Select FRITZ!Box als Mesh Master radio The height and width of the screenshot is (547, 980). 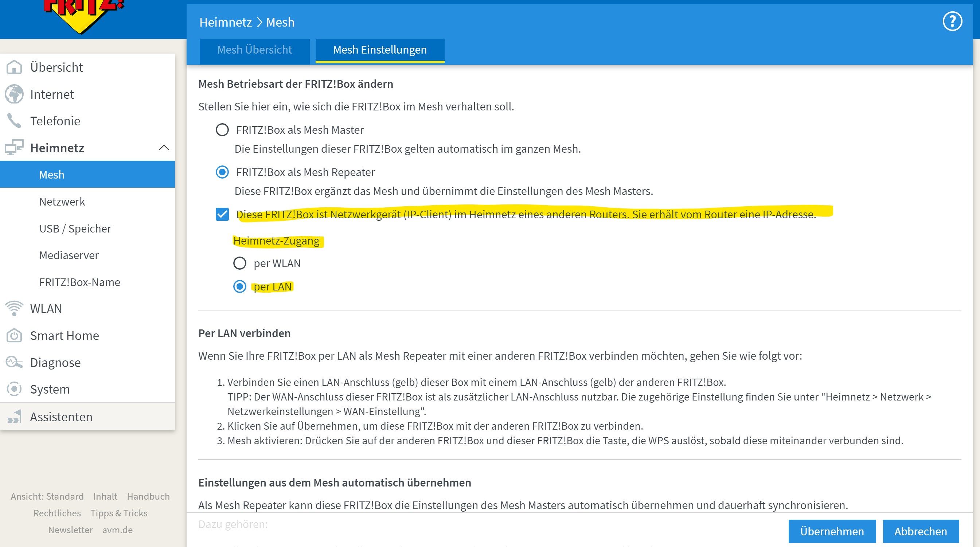pos(222,130)
